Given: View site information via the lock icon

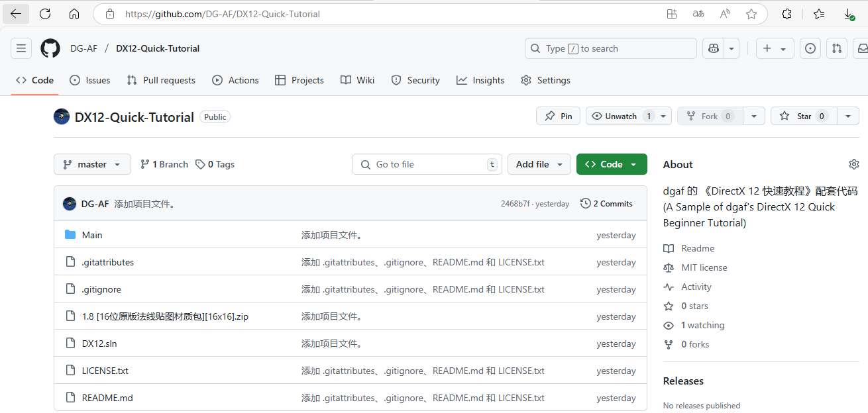Looking at the screenshot, I should point(110,14).
